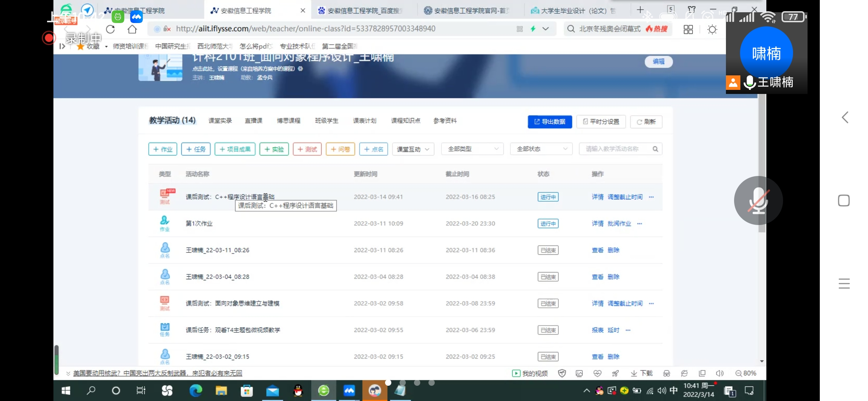Open the 全部类型 dropdown
This screenshot has height=401, width=868.
pos(472,149)
